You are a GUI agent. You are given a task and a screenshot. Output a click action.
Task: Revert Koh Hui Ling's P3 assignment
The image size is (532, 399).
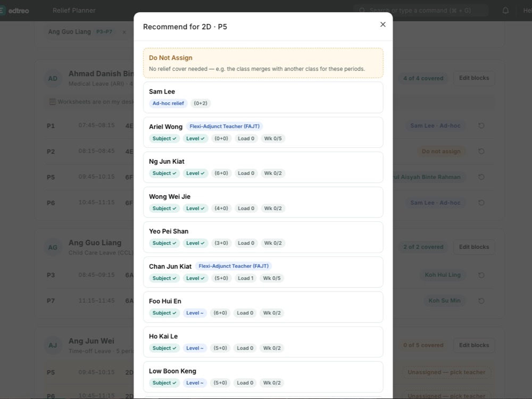(481, 275)
